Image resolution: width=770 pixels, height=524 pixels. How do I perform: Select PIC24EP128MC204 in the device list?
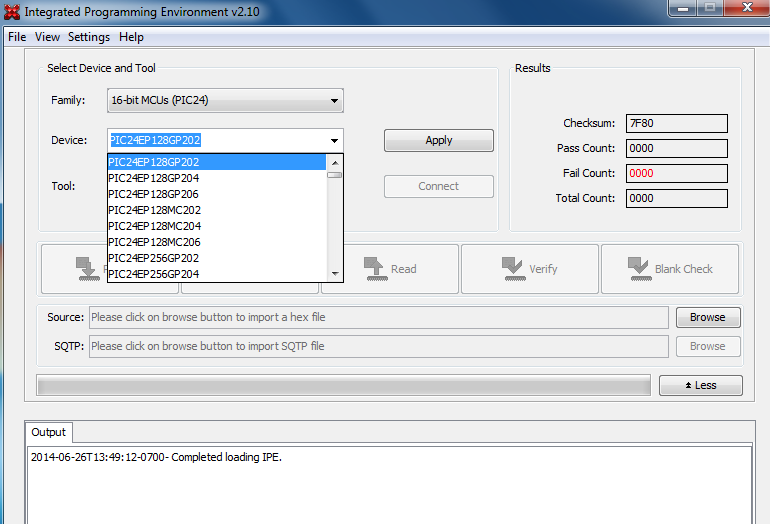click(217, 226)
